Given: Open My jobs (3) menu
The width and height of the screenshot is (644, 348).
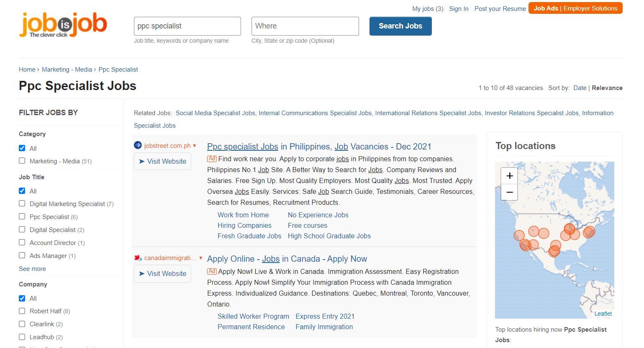Looking at the screenshot, I should point(428,9).
